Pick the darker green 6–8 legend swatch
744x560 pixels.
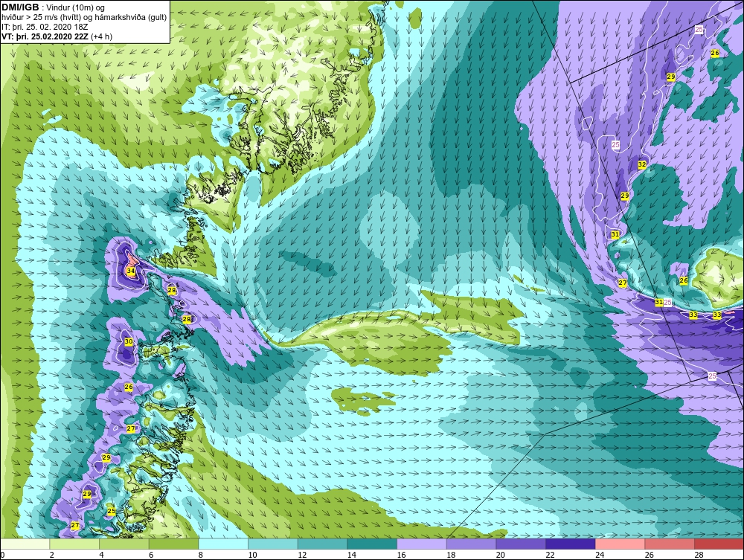coord(173,544)
